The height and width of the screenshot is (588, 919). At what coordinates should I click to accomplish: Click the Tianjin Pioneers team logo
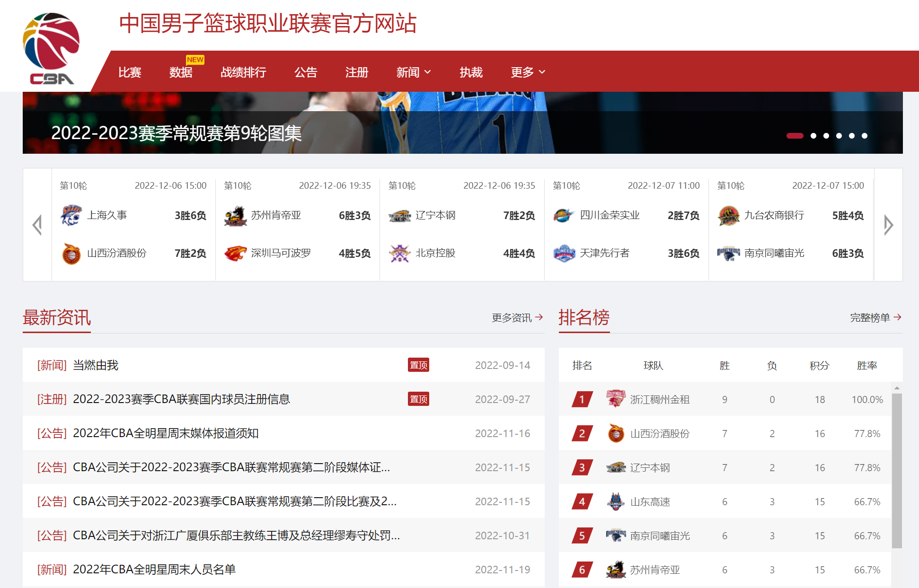tap(564, 254)
